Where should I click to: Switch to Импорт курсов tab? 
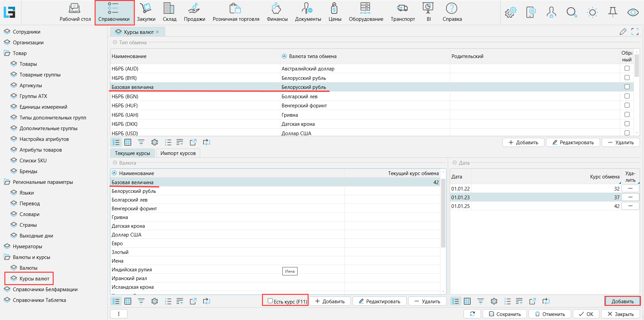point(178,153)
